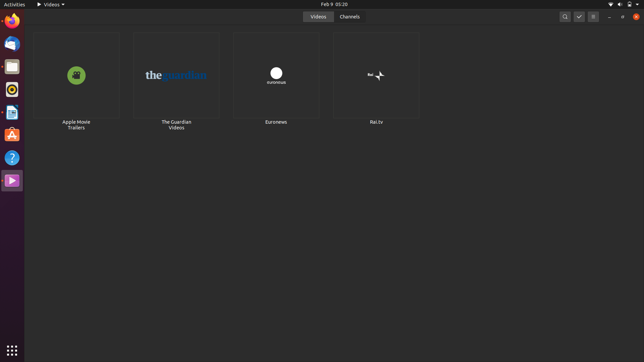Viewport: 644px width, 362px height.
Task: Open The Guardian Videos channel thumbnail
Action: click(x=176, y=75)
